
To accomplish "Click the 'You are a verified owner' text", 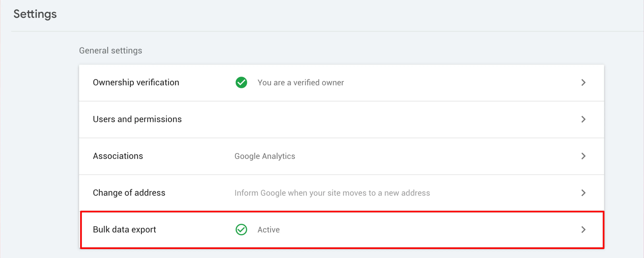I will [300, 83].
